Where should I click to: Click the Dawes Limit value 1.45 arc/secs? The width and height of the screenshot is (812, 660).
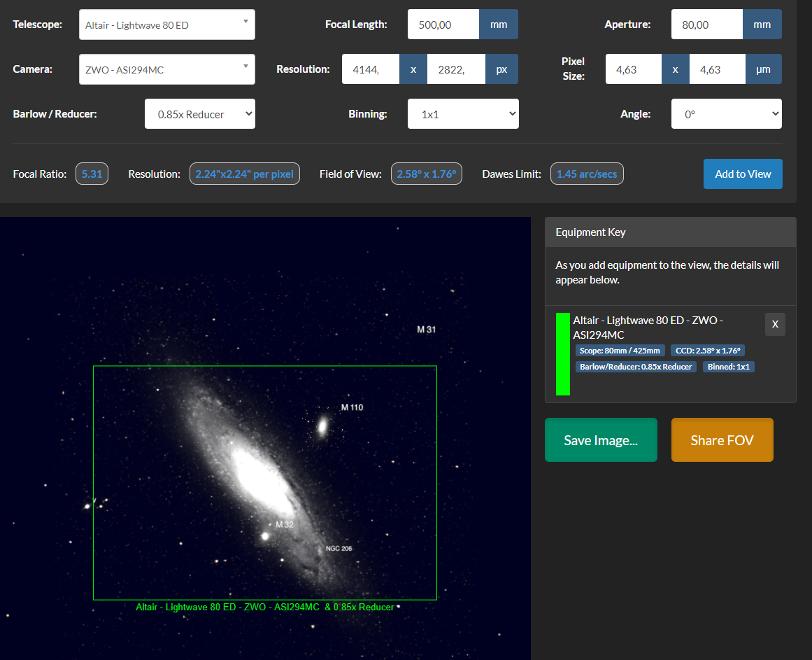pyautogui.click(x=587, y=174)
